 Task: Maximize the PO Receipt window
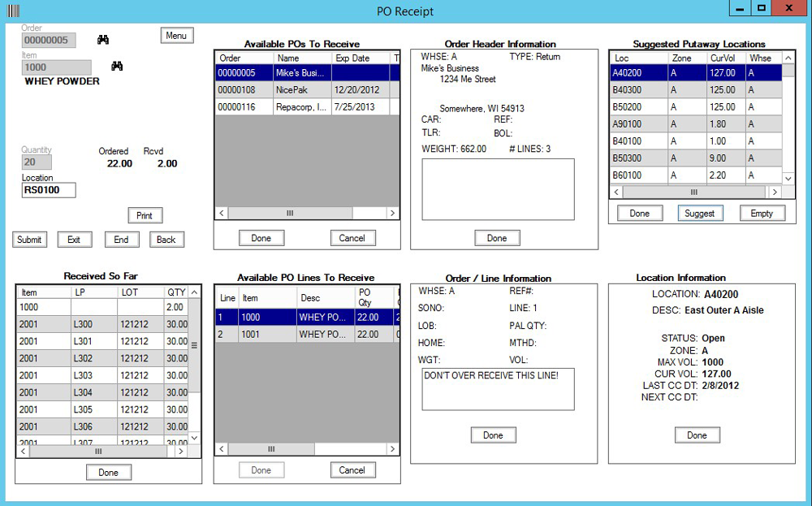click(762, 8)
